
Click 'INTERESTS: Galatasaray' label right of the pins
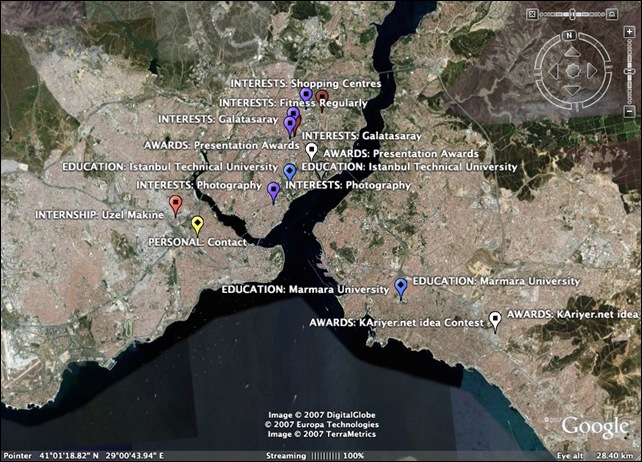[x=362, y=136]
